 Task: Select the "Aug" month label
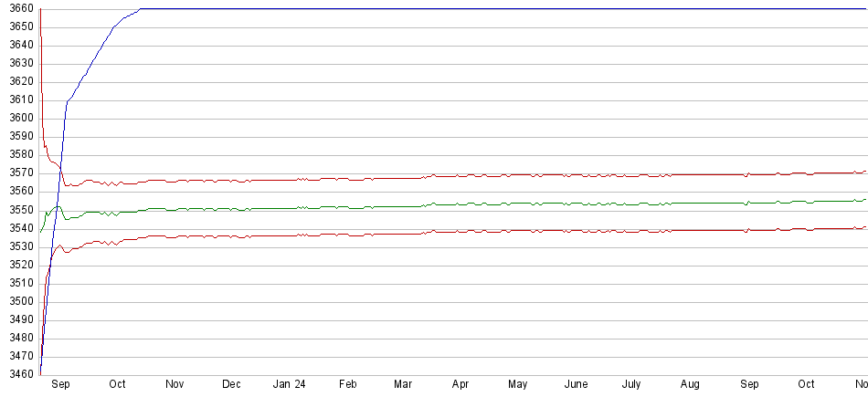pos(690,385)
